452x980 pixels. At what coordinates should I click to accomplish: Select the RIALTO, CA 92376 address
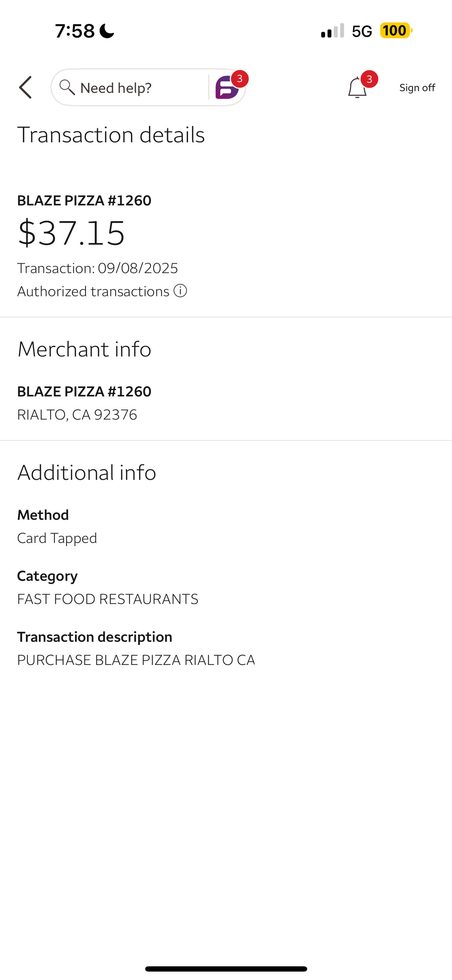(x=77, y=415)
